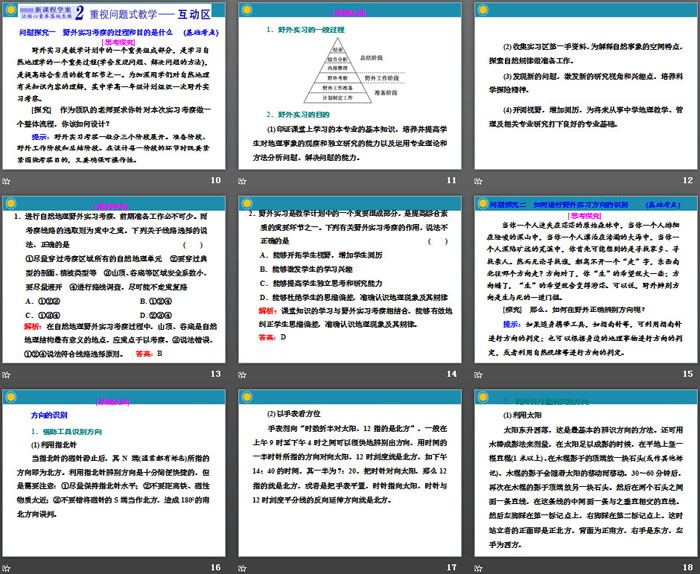Click slide number 18 label
Screen dimensions: 700x574
click(688, 567)
